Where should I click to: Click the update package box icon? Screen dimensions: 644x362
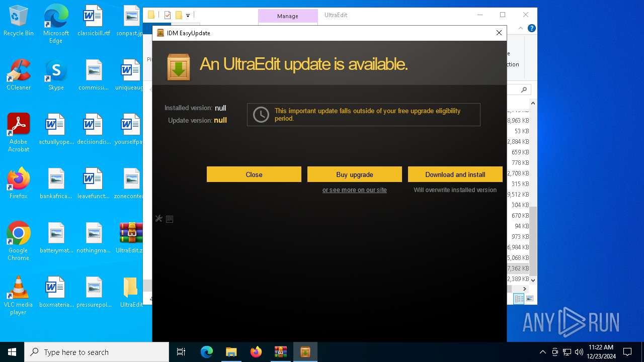179,67
